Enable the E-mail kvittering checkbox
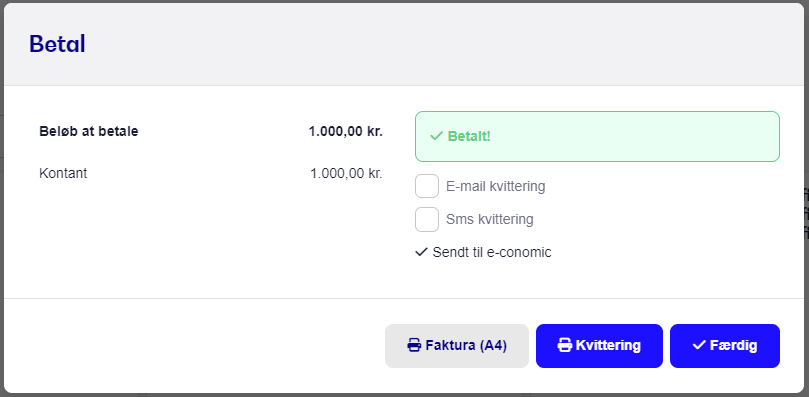The width and height of the screenshot is (809, 397). (x=427, y=186)
